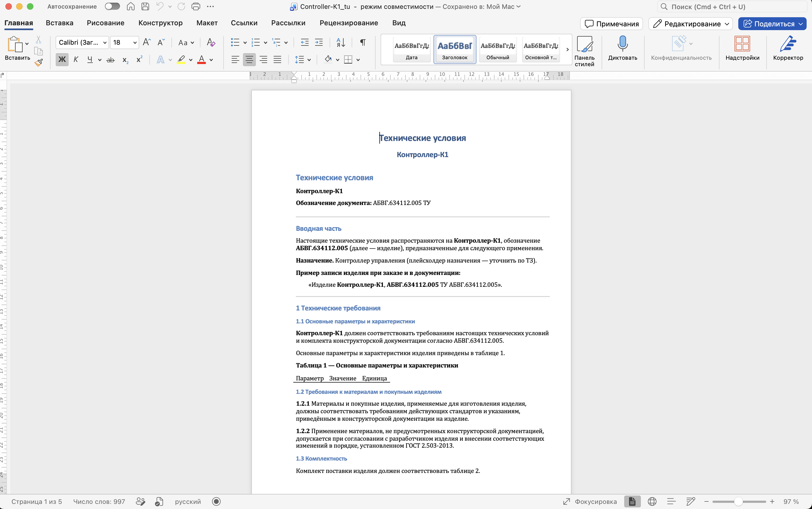This screenshot has width=812, height=509.
Task: Open the Add-ins (Надстройки) button
Action: (x=742, y=48)
